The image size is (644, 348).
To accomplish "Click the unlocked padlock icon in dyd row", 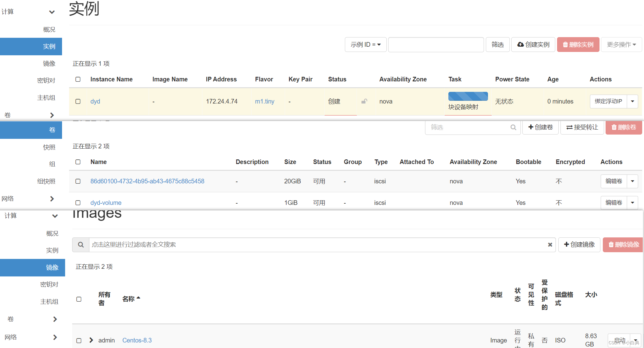I will (x=364, y=101).
